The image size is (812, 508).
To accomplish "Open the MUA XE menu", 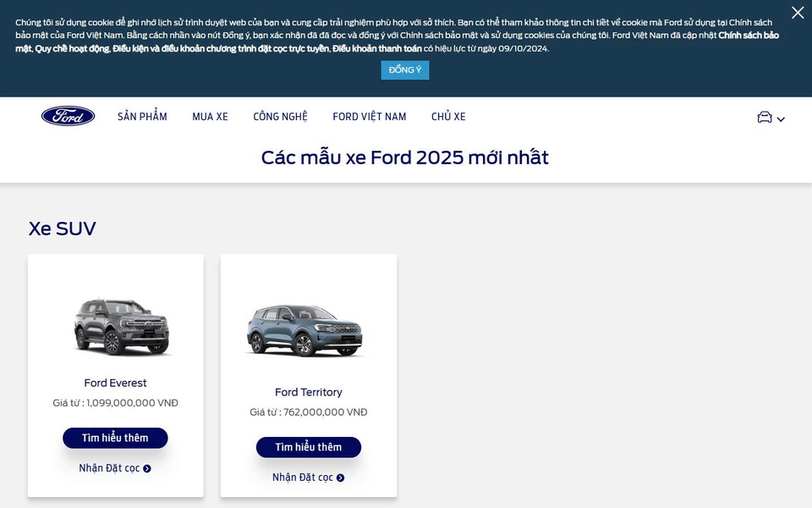I will (x=210, y=117).
